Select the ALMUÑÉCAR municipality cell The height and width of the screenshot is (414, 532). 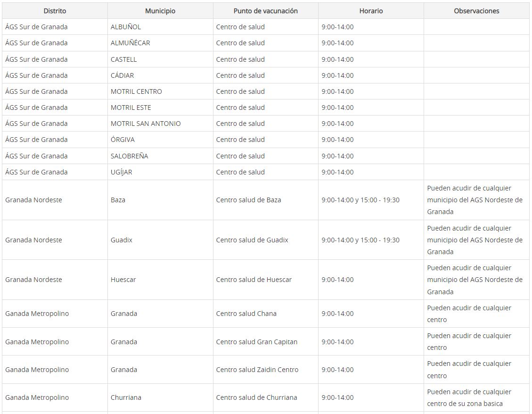click(x=131, y=43)
